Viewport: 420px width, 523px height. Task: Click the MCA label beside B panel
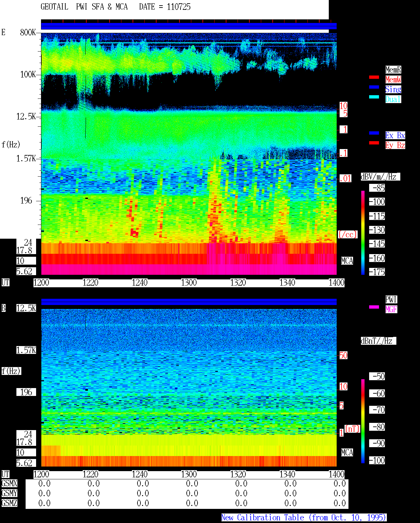(347, 452)
